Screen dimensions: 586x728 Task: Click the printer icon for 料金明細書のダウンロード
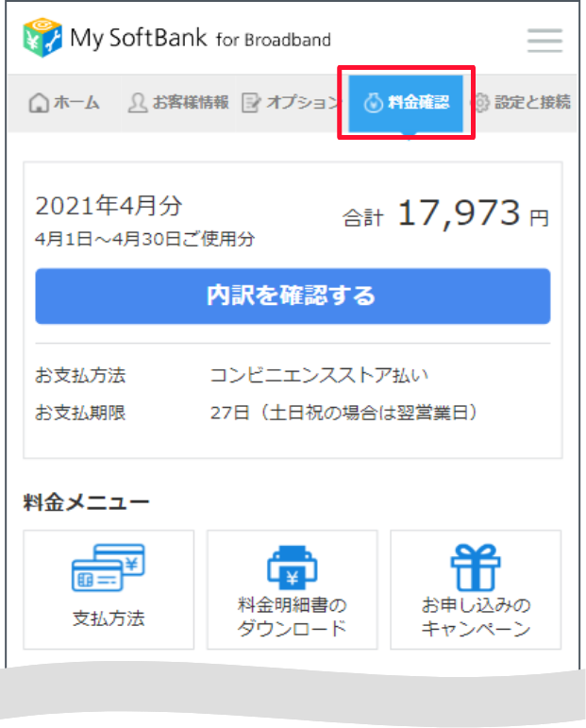click(293, 567)
